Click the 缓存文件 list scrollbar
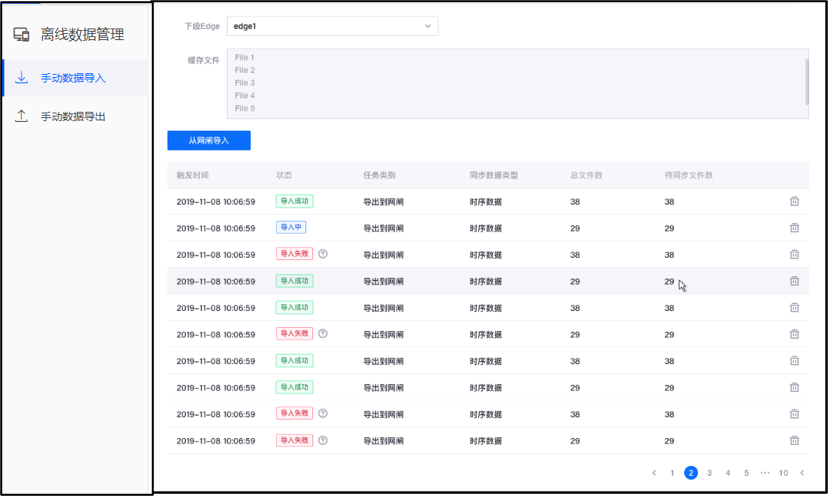 tap(806, 80)
